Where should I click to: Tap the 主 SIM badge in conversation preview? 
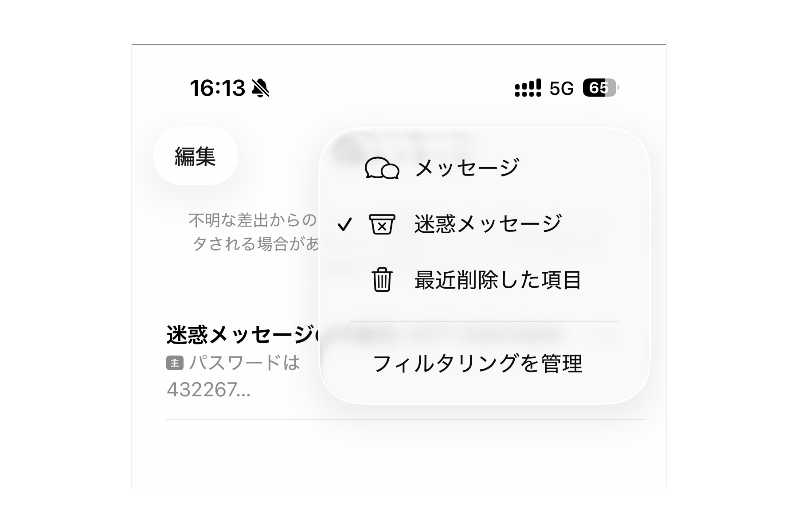175,363
